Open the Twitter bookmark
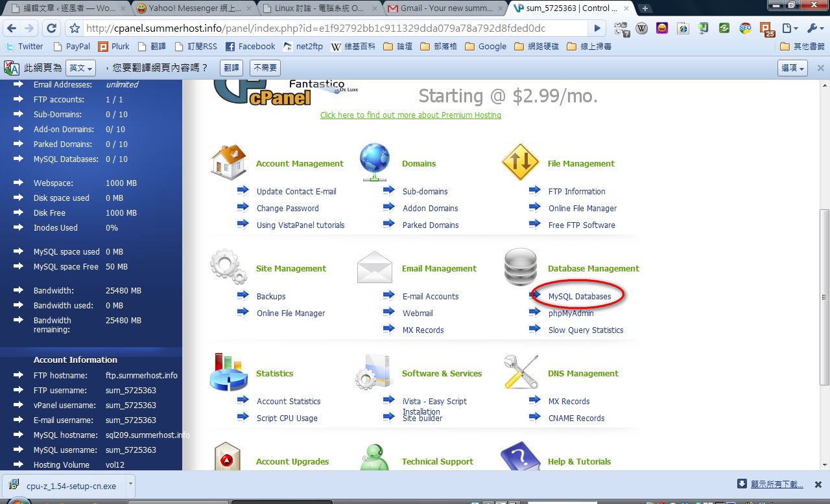The image size is (830, 504). 24,47
